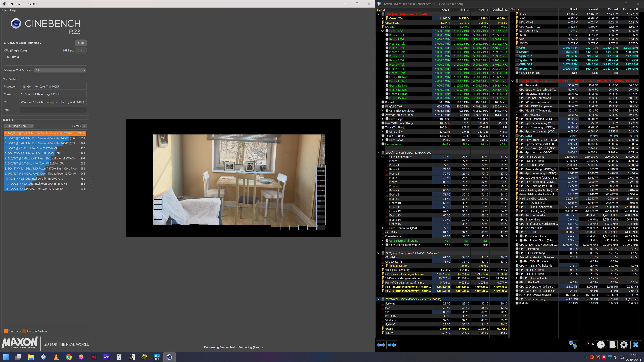
Task: Click the HWiNFO expand columns arrows icon
Action: [381, 345]
